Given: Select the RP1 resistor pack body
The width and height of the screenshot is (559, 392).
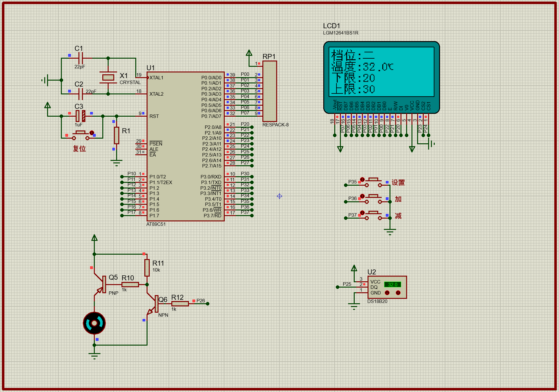Looking at the screenshot, I should tap(270, 91).
